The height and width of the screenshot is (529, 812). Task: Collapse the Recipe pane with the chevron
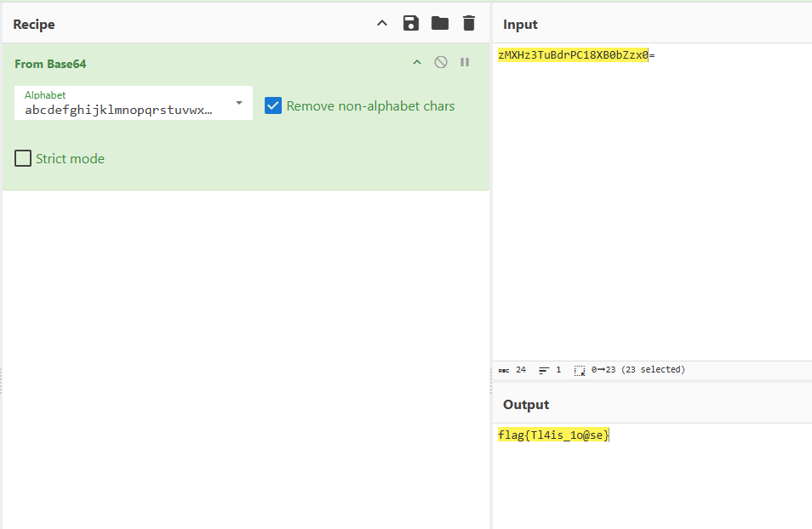click(382, 23)
